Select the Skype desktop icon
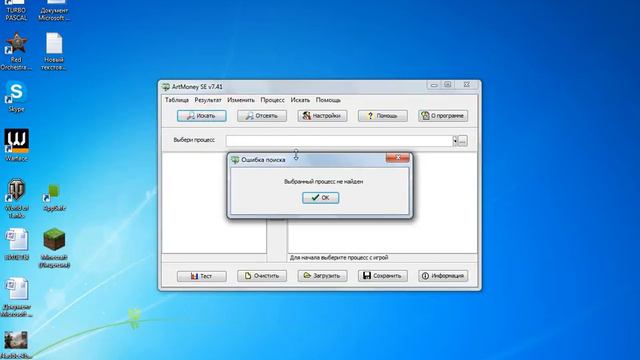640x360 pixels. [x=16, y=96]
